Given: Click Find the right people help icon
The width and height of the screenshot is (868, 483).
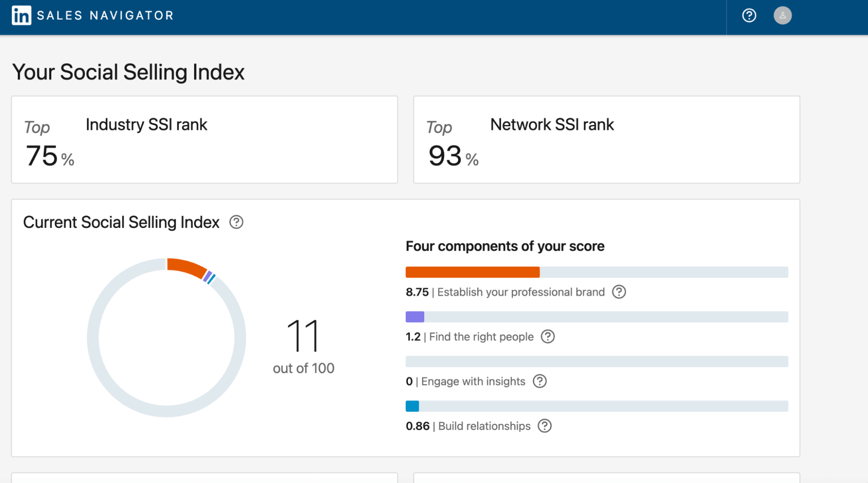Looking at the screenshot, I should 548,337.
